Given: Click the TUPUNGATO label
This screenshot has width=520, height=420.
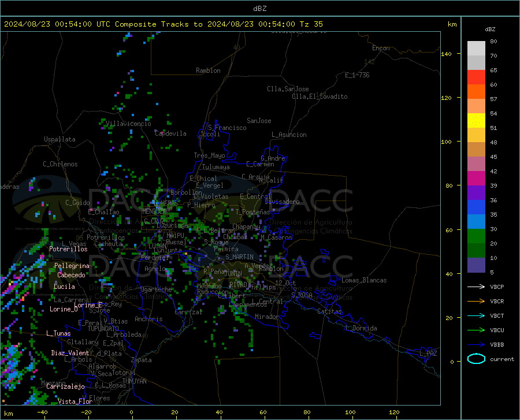Looking at the screenshot, I should 103,329.
